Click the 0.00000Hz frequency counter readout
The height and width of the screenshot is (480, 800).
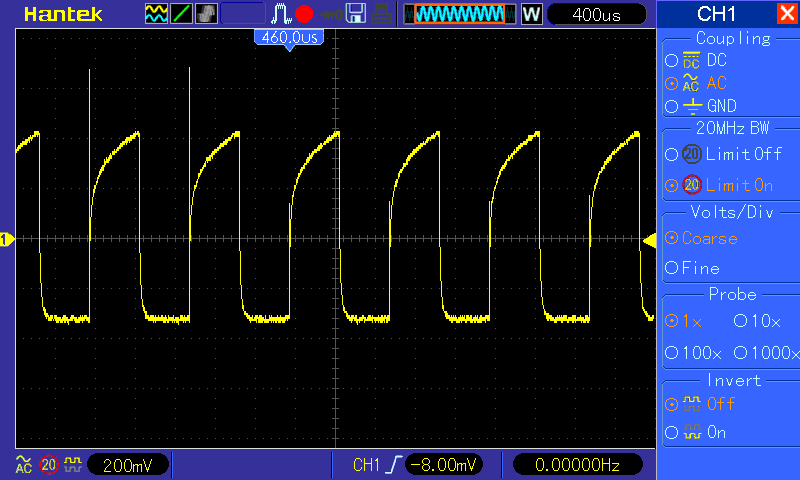578,465
